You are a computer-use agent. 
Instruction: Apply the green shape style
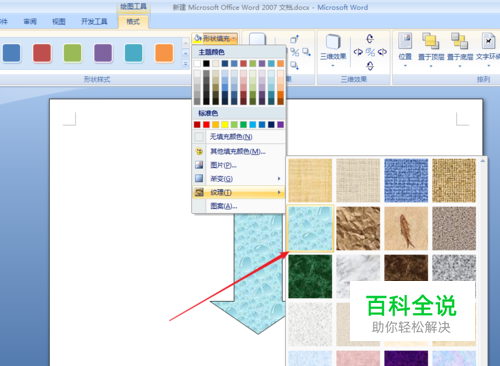73,53
